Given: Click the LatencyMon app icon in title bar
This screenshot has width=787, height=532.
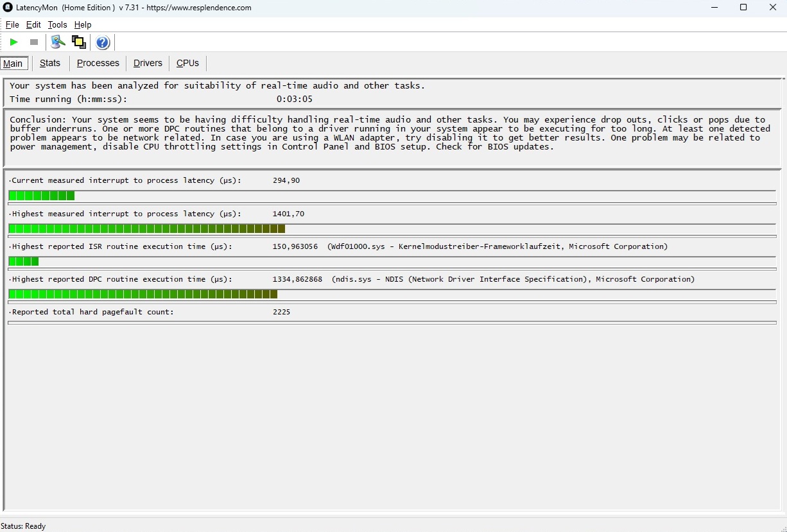Looking at the screenshot, I should pyautogui.click(x=8, y=8).
